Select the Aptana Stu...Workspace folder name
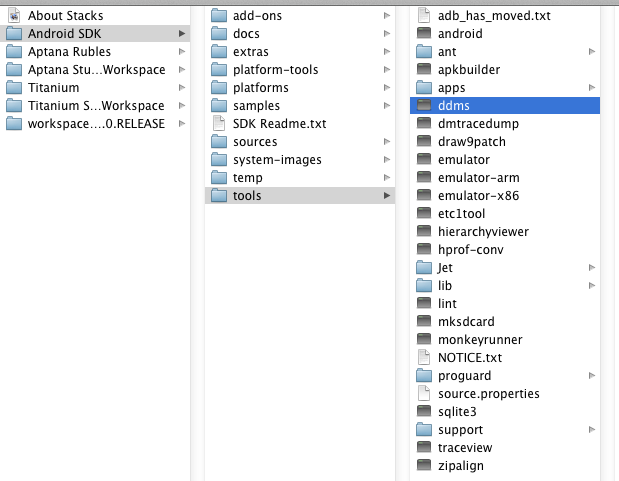619x481 pixels. coord(97,70)
